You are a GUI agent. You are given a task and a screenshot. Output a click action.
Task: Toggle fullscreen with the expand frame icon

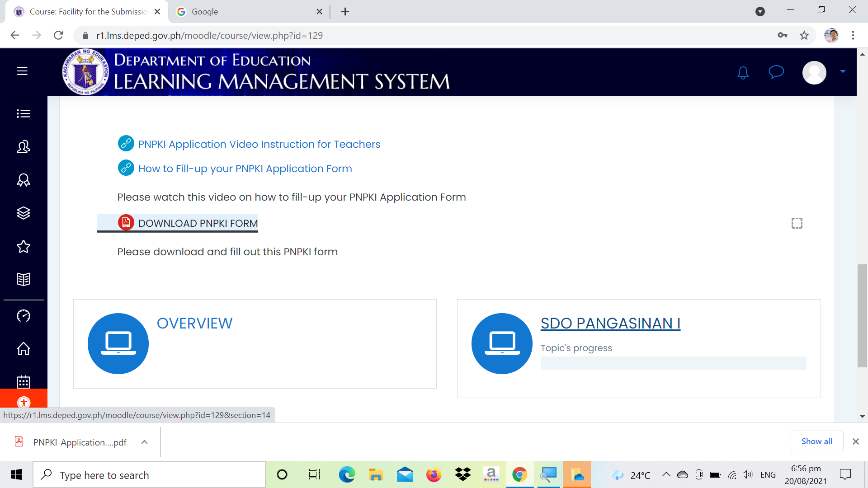pos(797,223)
